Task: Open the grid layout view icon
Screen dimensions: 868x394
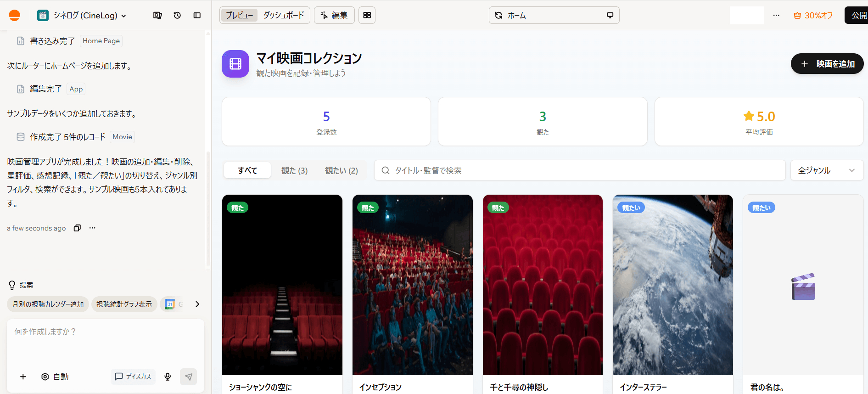Action: click(367, 15)
